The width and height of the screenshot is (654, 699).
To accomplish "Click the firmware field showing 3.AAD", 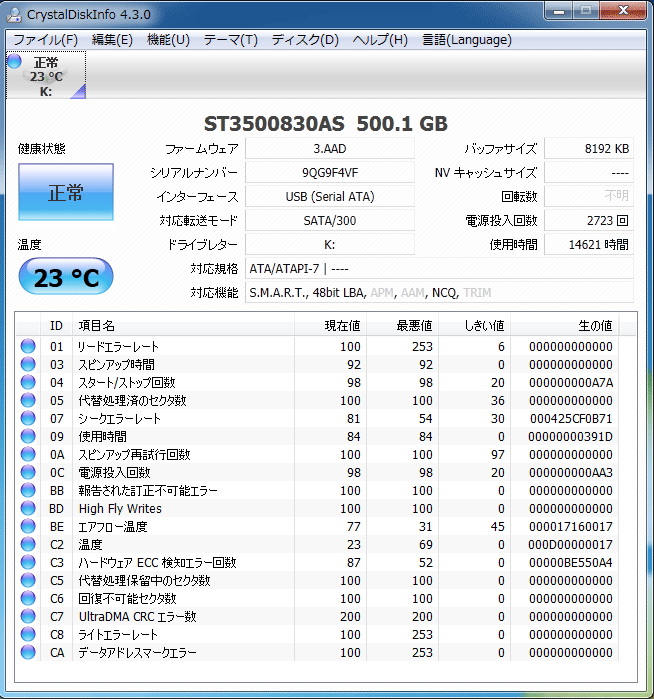I will tap(330, 148).
